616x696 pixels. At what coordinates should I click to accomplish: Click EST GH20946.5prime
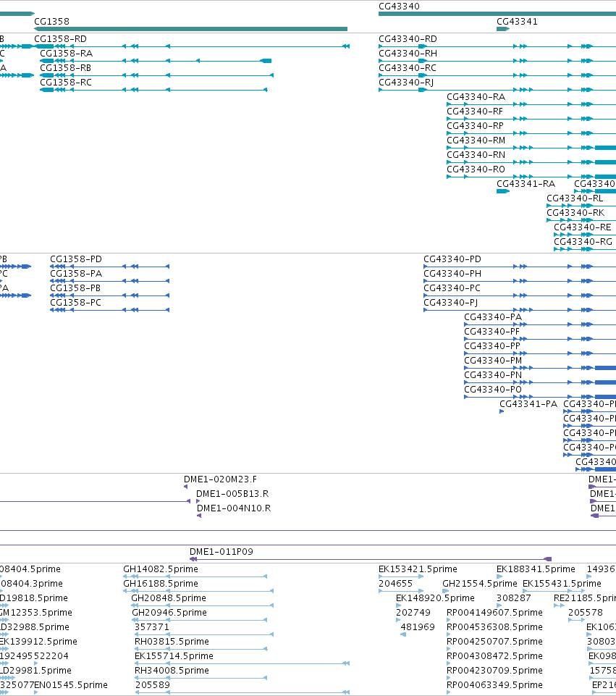coord(169,612)
